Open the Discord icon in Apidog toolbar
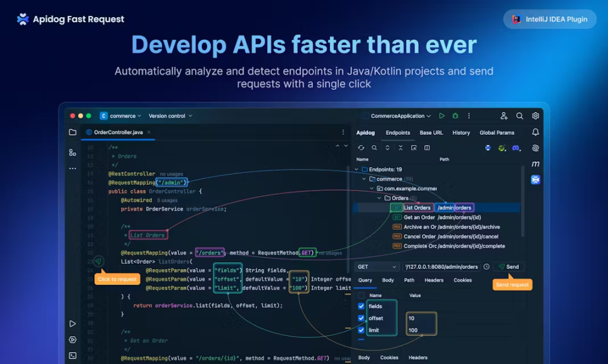This screenshot has height=364, width=608. (516, 148)
